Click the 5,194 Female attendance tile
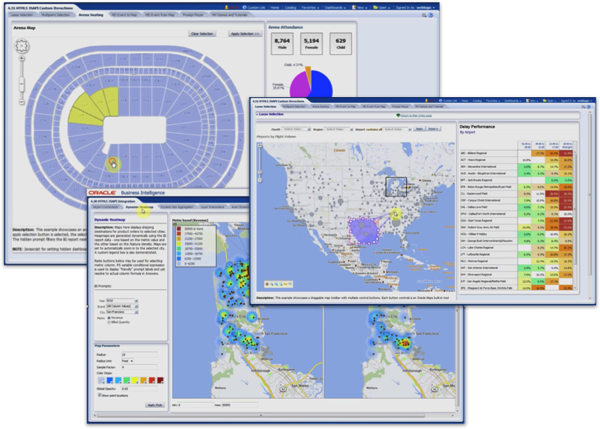The image size is (600, 429). click(x=311, y=44)
